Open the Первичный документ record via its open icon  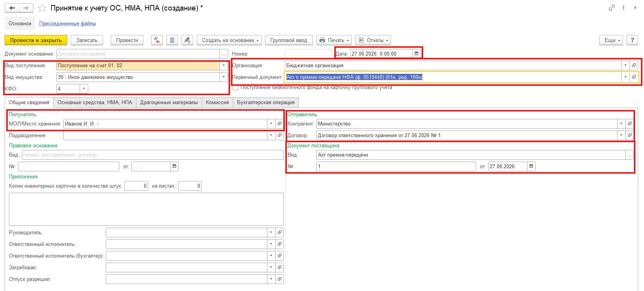pos(634,77)
